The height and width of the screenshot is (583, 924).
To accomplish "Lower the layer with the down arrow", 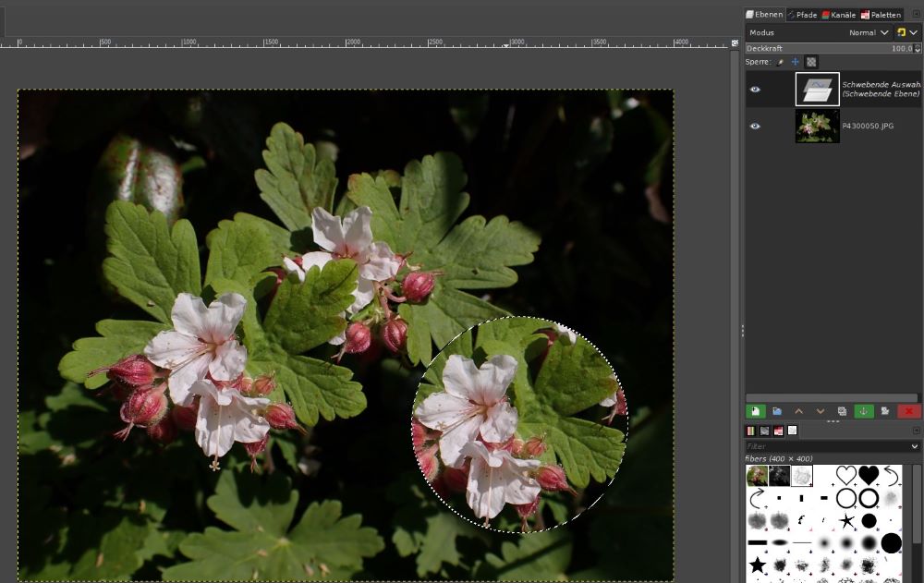I will pyautogui.click(x=820, y=411).
